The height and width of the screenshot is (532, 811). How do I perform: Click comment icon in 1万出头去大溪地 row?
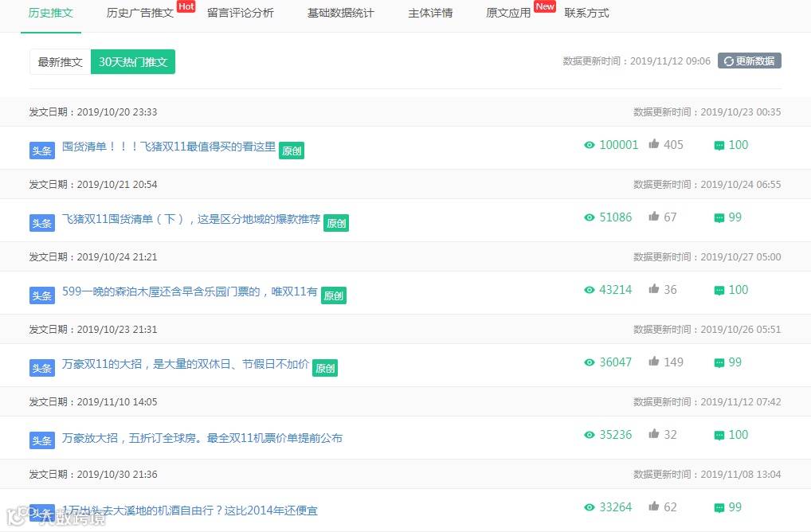(x=719, y=507)
